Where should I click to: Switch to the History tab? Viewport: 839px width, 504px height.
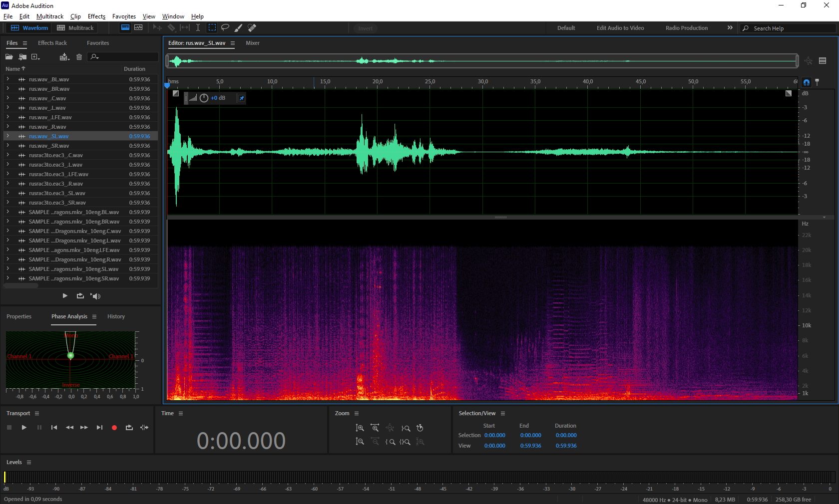point(116,317)
